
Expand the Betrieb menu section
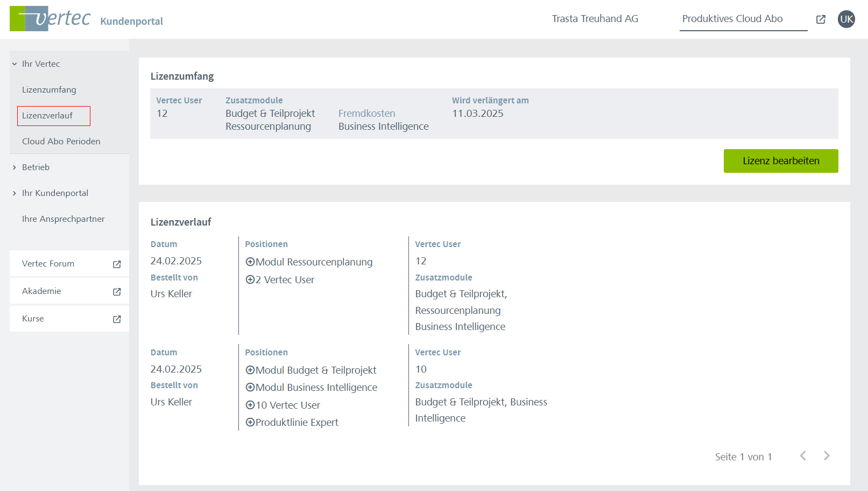click(15, 167)
